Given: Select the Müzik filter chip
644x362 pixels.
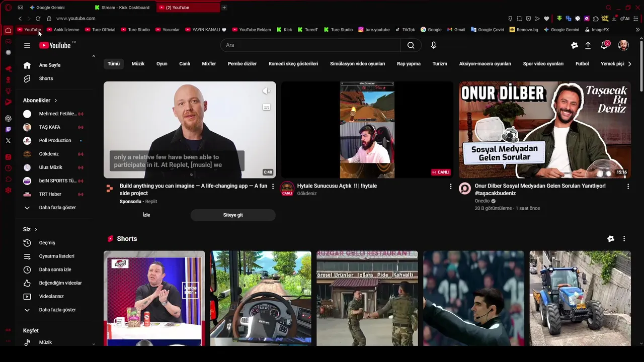Looking at the screenshot, I should (x=138, y=64).
